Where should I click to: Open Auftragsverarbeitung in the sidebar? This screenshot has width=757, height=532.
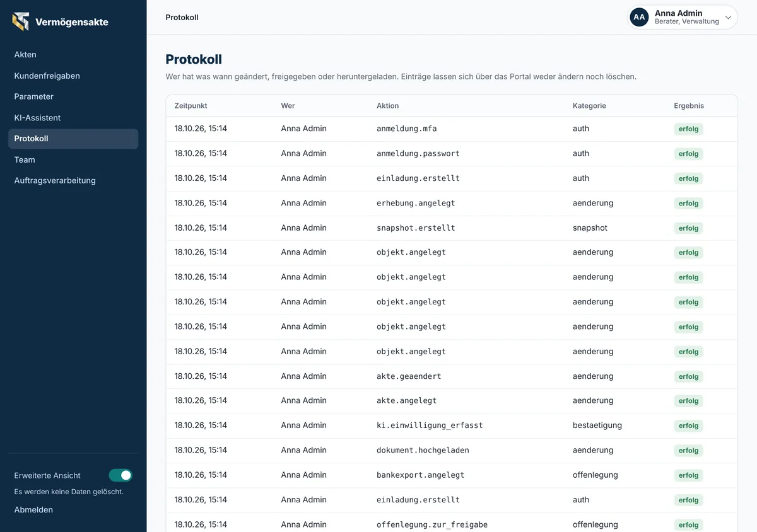(73, 180)
